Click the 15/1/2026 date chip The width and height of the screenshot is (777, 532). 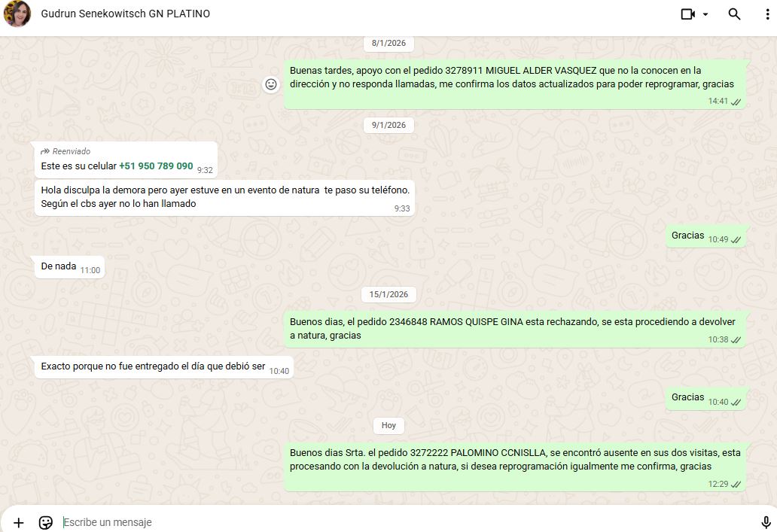(388, 294)
